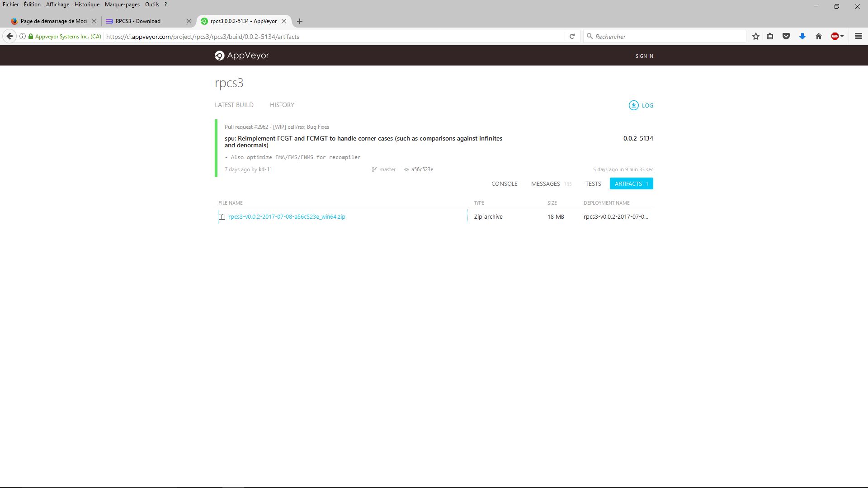The width and height of the screenshot is (868, 488).
Task: Click the Rechercher search field
Action: point(665,37)
